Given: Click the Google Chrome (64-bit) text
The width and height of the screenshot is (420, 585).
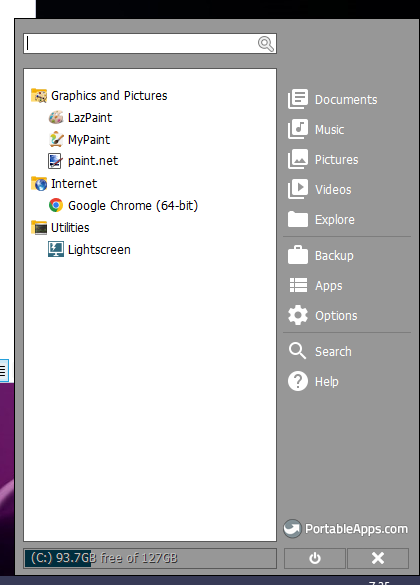Looking at the screenshot, I should click(133, 206).
